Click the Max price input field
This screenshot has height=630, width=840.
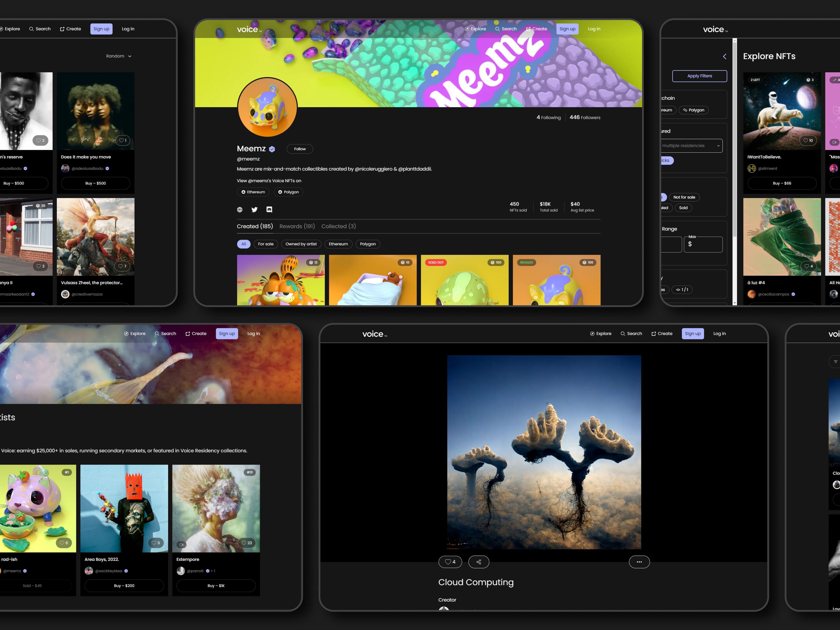pos(703,245)
